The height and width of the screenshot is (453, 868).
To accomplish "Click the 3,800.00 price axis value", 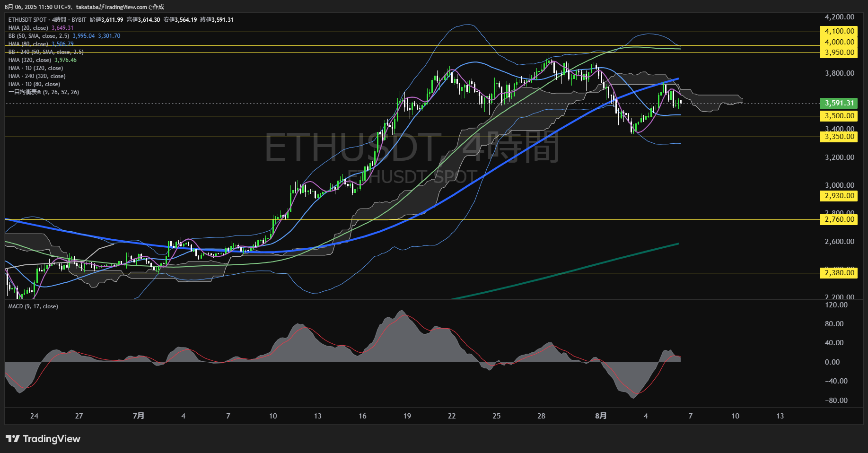I will (x=840, y=73).
